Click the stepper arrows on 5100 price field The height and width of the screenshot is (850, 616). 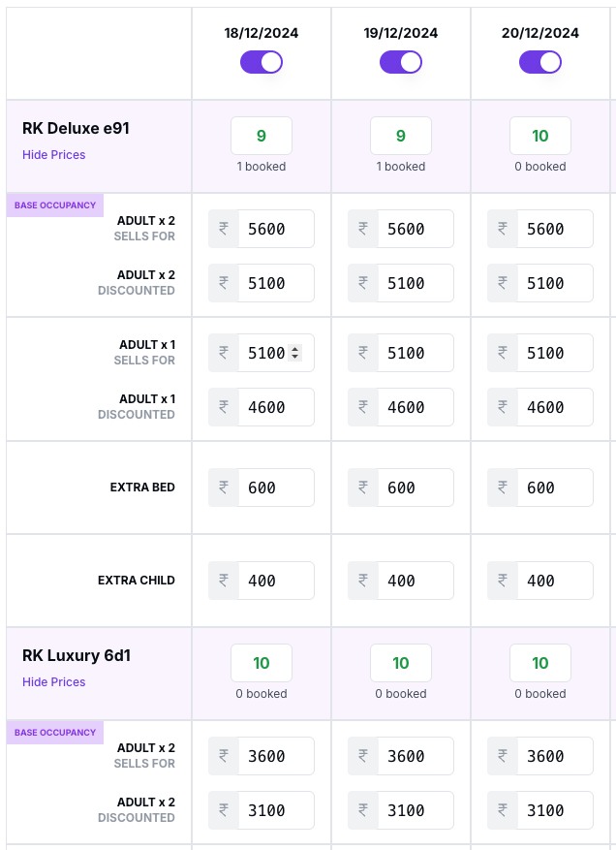pos(294,353)
